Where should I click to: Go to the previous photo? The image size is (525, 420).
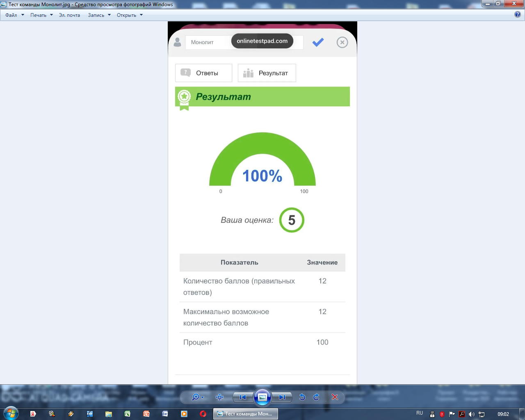click(x=243, y=397)
